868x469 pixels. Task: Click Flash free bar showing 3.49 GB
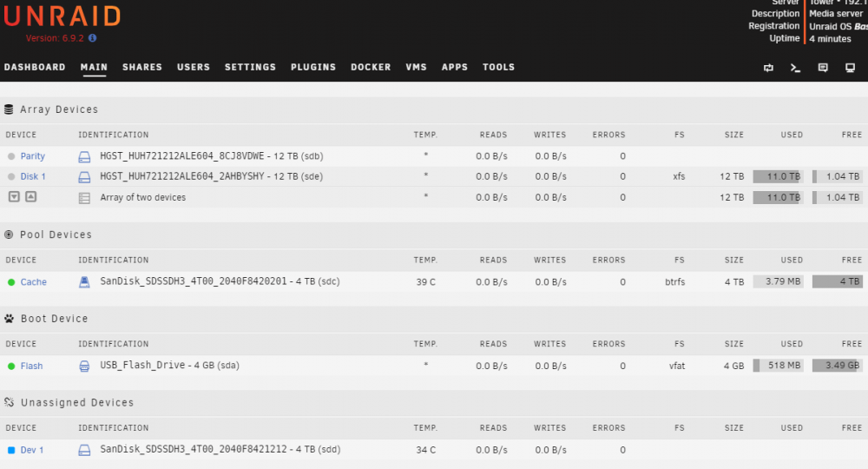pyautogui.click(x=838, y=366)
